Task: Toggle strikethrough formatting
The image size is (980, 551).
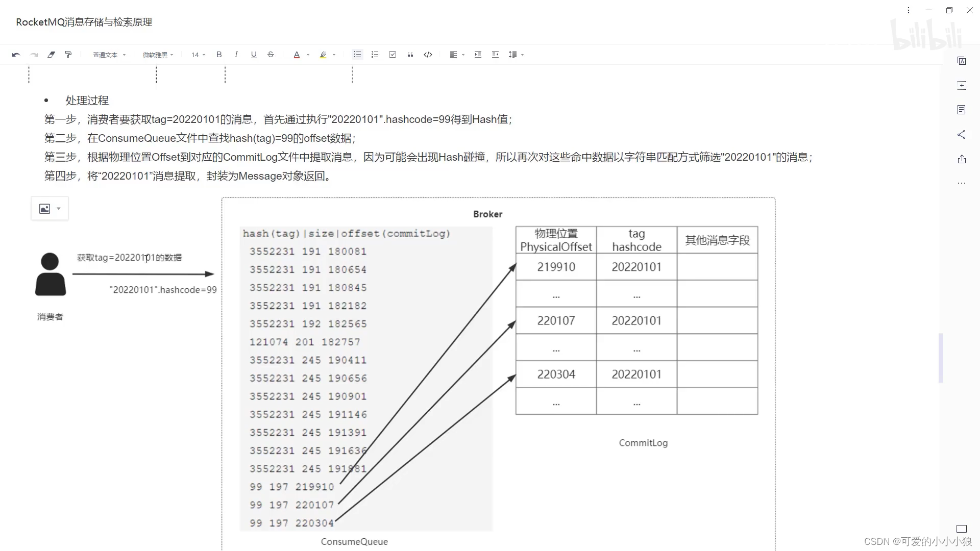Action: tap(271, 55)
